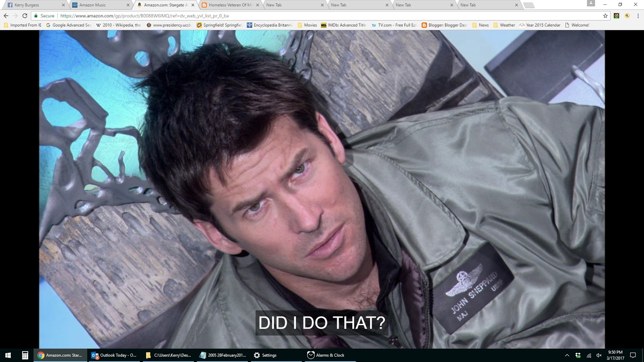644x362 pixels.
Task: Switch to Chrome Amazon.com taskbar button
Action: point(60,355)
